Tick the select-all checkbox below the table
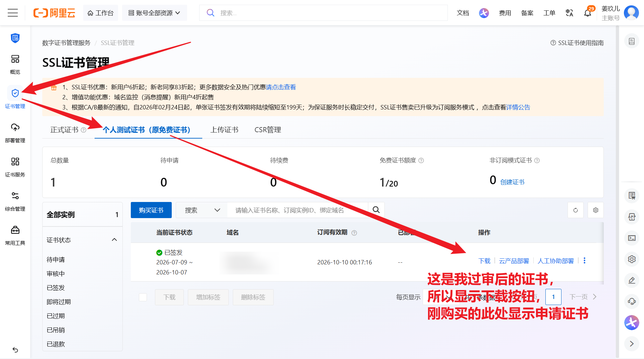 (143, 297)
